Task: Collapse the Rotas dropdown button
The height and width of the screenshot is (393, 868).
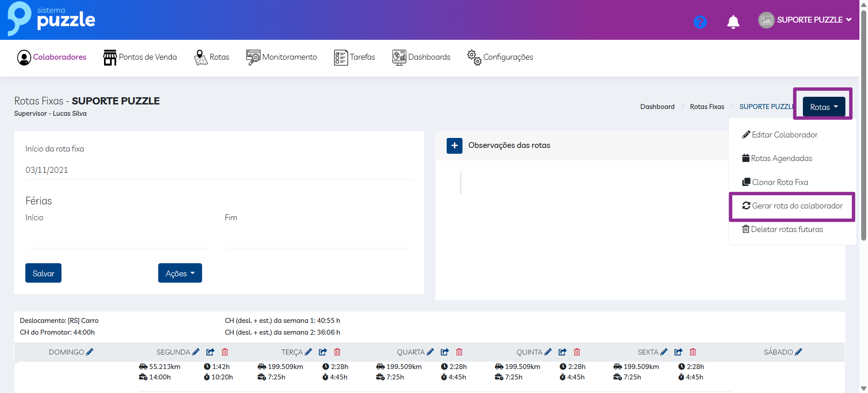Action: (823, 107)
